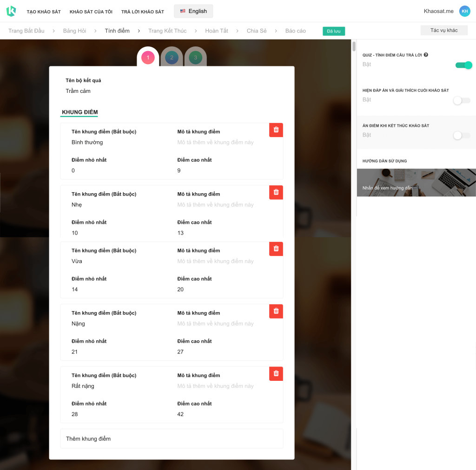Image resolution: width=476 pixels, height=470 pixels.
Task: Open the English language selector
Action: click(193, 11)
